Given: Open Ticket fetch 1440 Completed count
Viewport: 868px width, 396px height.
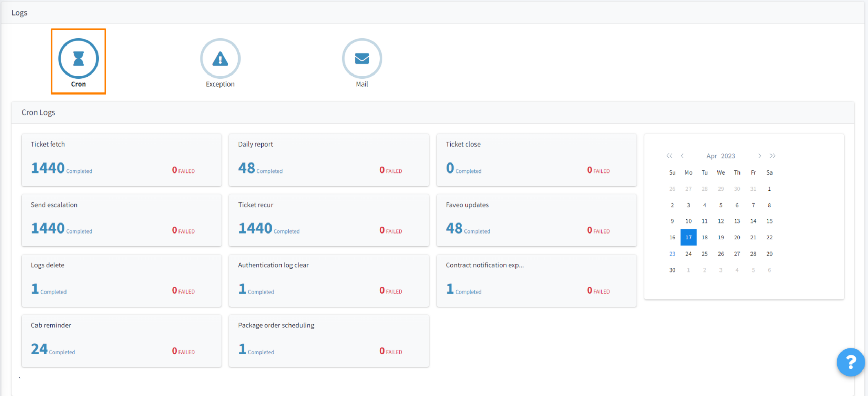Looking at the screenshot, I should tap(48, 168).
